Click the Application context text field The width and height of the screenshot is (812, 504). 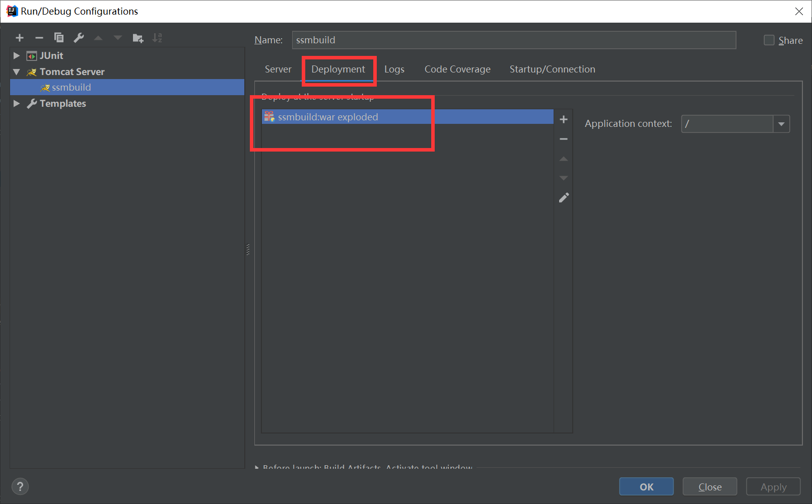(x=727, y=124)
